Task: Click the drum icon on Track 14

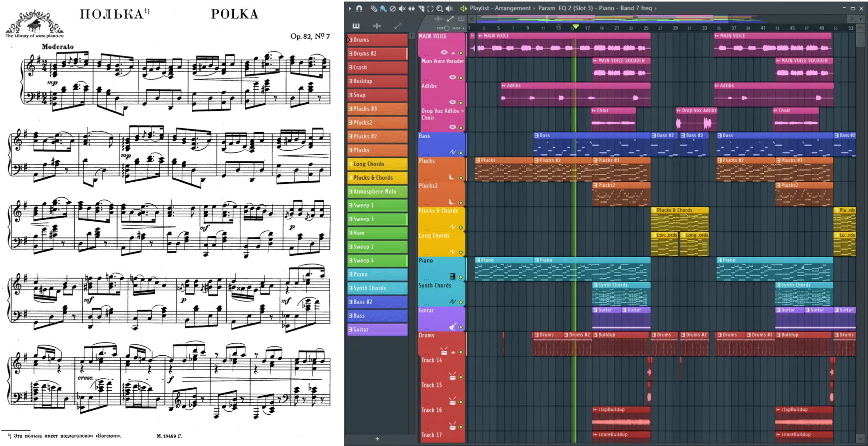Action: 453,376
